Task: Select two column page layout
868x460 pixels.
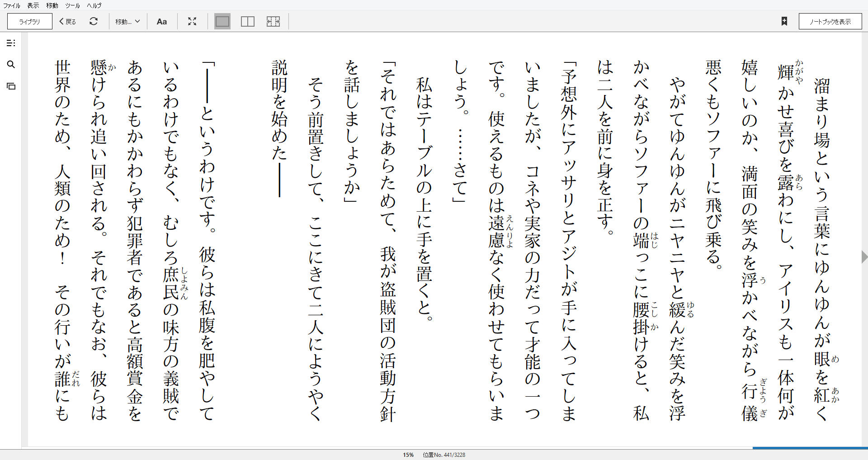Action: (248, 21)
